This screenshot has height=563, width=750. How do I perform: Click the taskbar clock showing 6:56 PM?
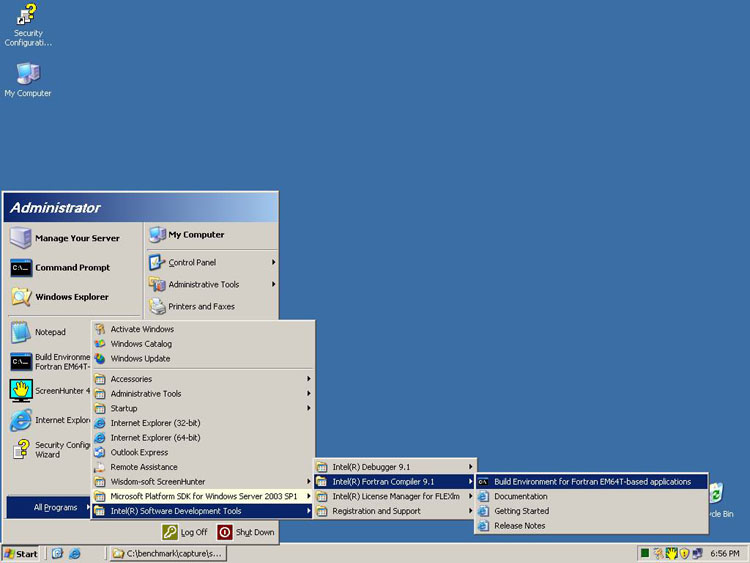pos(724,553)
